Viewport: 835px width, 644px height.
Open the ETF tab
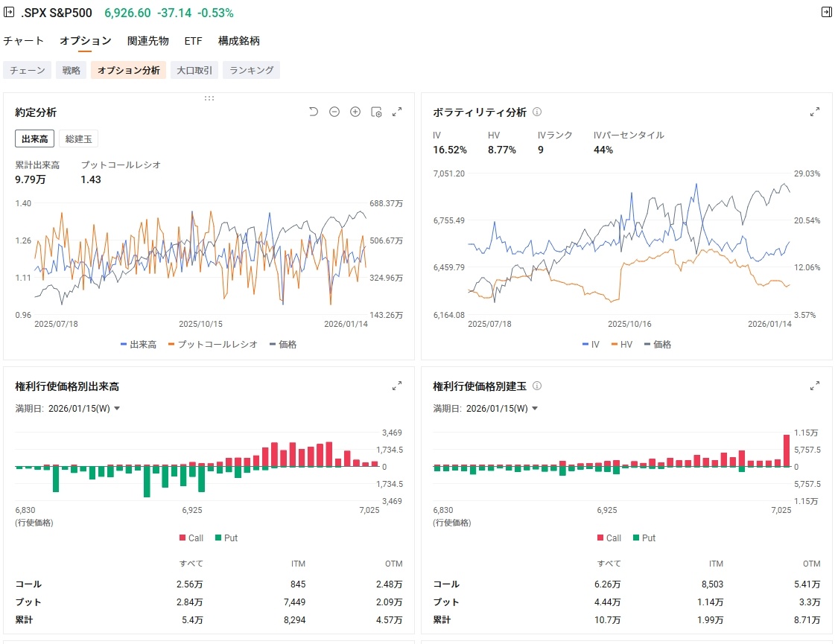(x=194, y=41)
